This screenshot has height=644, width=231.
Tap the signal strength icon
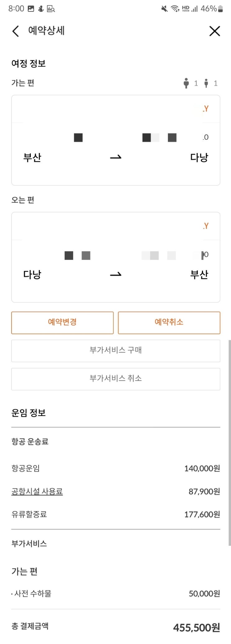(195, 9)
